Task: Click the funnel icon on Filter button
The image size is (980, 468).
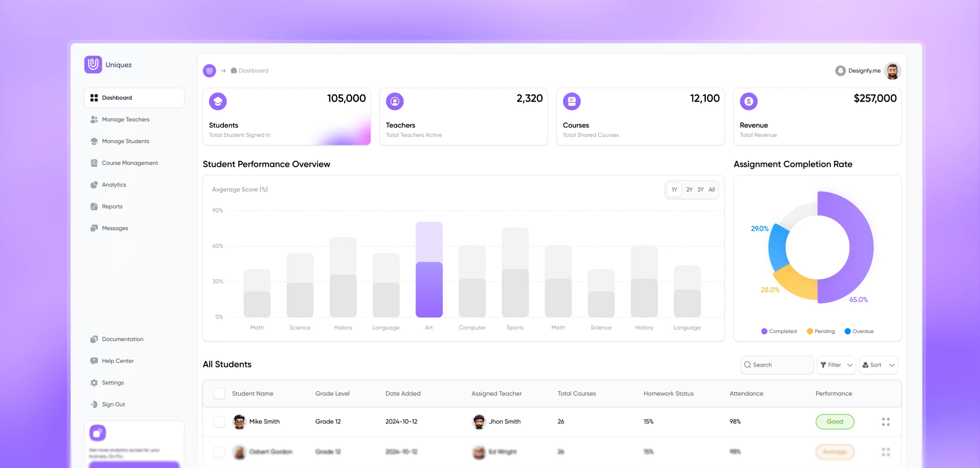Action: (823, 365)
